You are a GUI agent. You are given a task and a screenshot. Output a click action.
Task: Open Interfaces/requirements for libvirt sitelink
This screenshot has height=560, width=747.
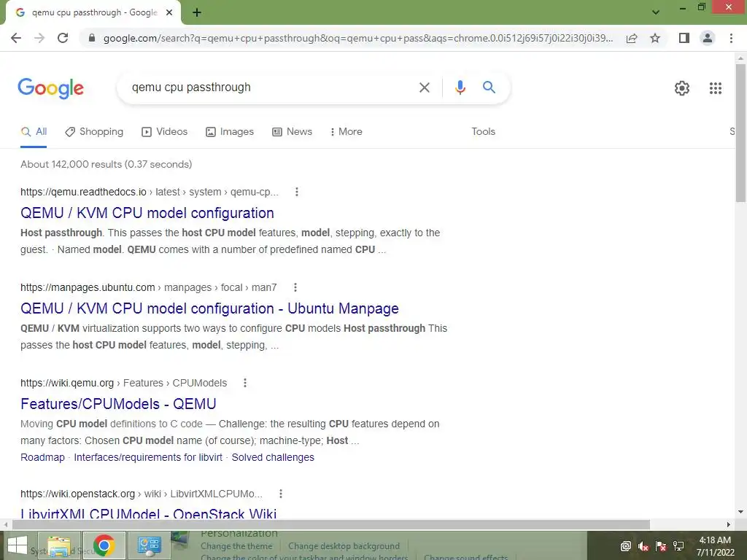148,458
